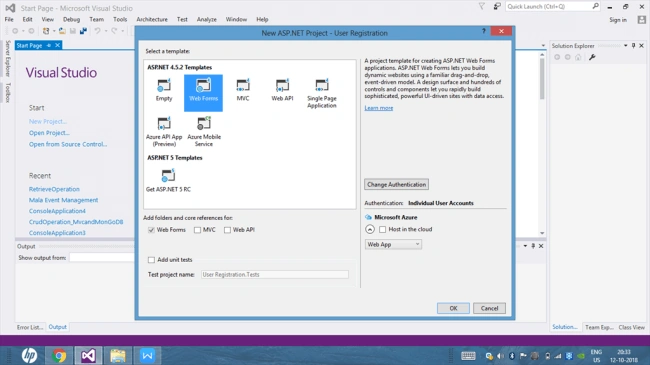Pick the Azure API App (Preview) template
The height and width of the screenshot is (365, 650).
(x=164, y=131)
